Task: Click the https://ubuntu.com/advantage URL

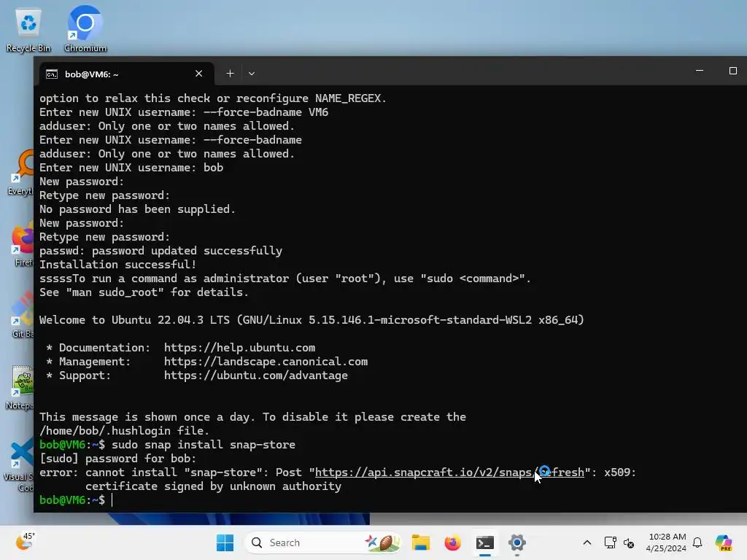Action: tap(256, 376)
